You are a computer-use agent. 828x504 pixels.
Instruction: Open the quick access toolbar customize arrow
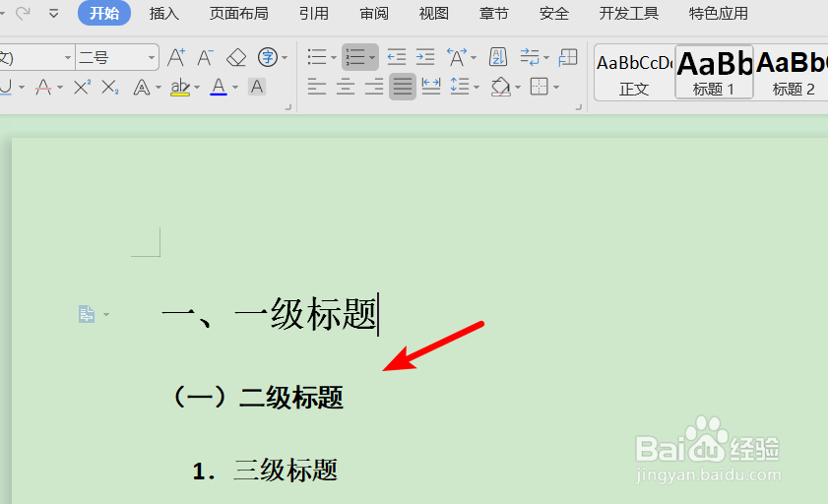click(53, 14)
